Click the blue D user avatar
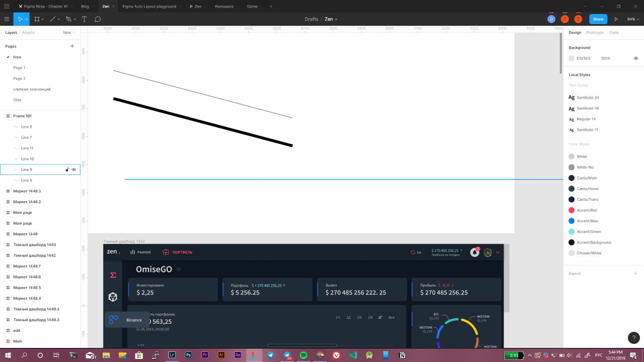The width and height of the screenshot is (644, 362). [551, 19]
